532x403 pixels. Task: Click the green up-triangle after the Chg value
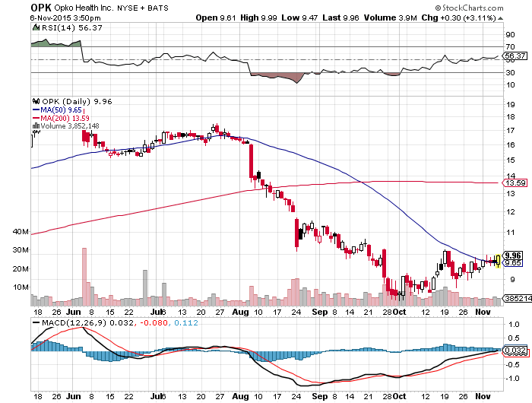500,18
